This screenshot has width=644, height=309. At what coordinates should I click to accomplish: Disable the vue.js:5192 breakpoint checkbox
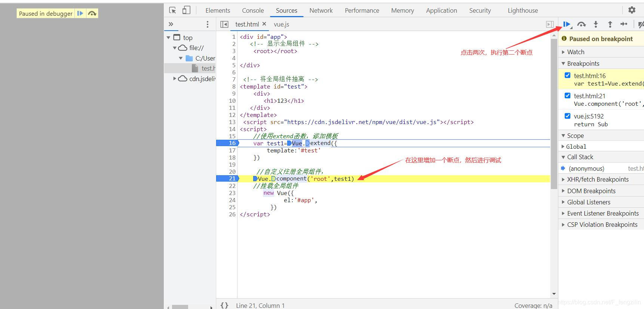567,115
